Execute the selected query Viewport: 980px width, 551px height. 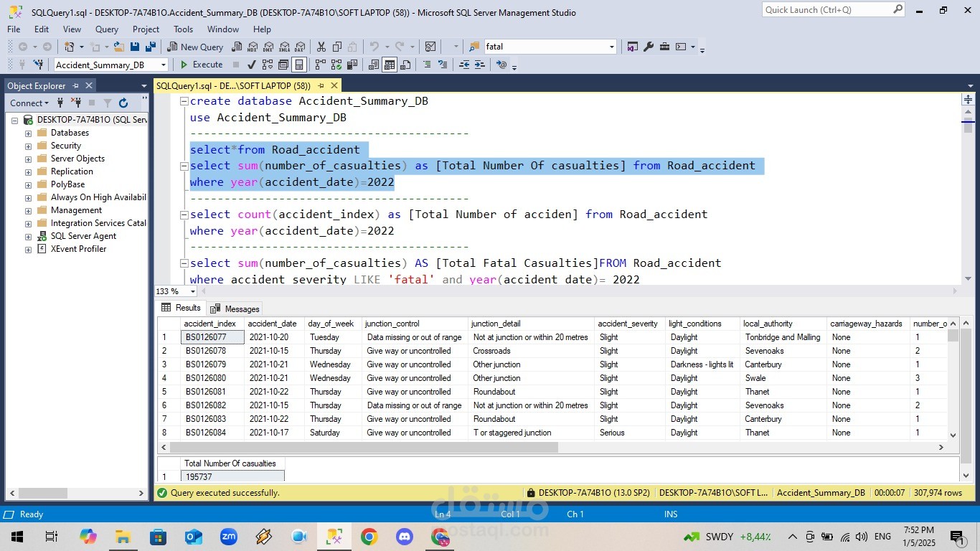[201, 65]
